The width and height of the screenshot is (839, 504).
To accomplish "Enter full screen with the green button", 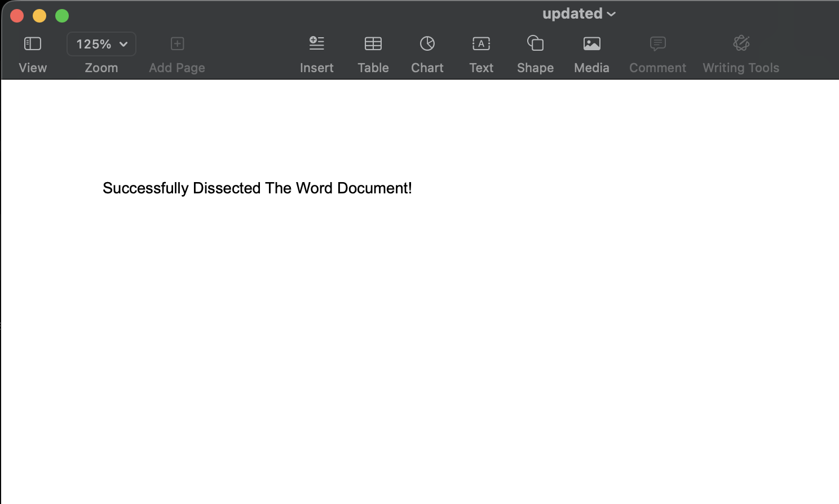I will point(62,16).
